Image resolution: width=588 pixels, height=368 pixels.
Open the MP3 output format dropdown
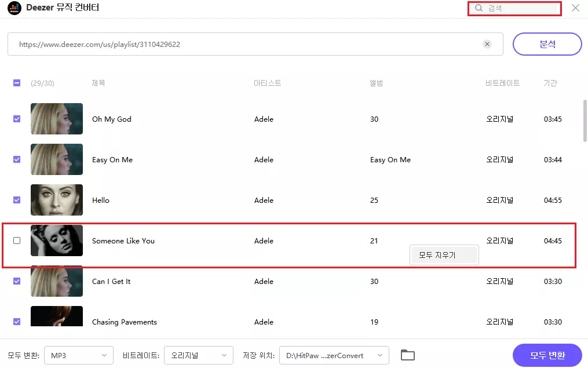(x=79, y=355)
